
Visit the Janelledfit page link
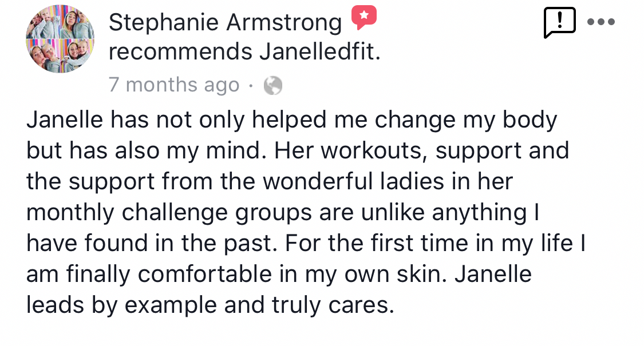pyautogui.click(x=320, y=52)
